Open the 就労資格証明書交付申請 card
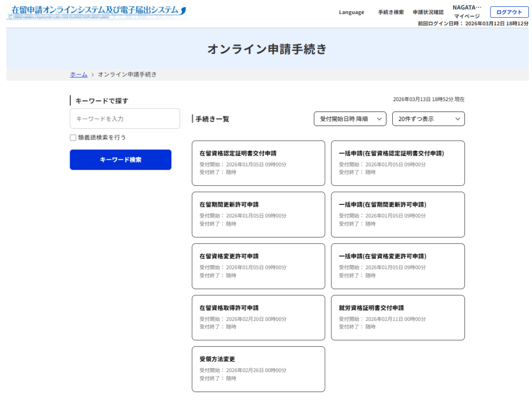532x397 pixels. pyautogui.click(x=397, y=318)
